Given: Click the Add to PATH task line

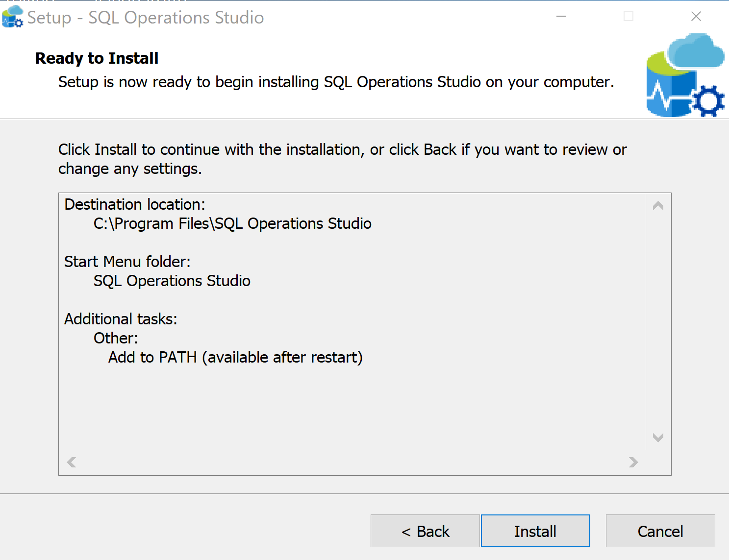Looking at the screenshot, I should (235, 357).
